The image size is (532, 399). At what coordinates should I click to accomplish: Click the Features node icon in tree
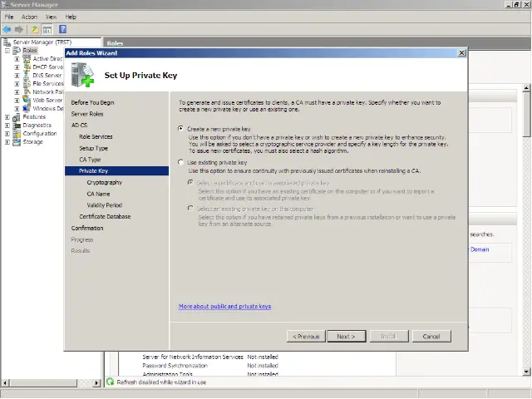coord(17,117)
